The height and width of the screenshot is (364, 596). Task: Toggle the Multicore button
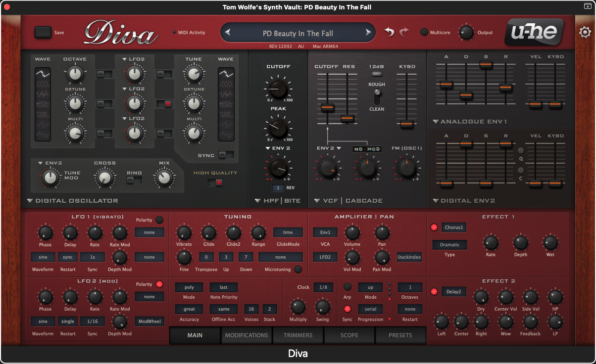pos(424,33)
